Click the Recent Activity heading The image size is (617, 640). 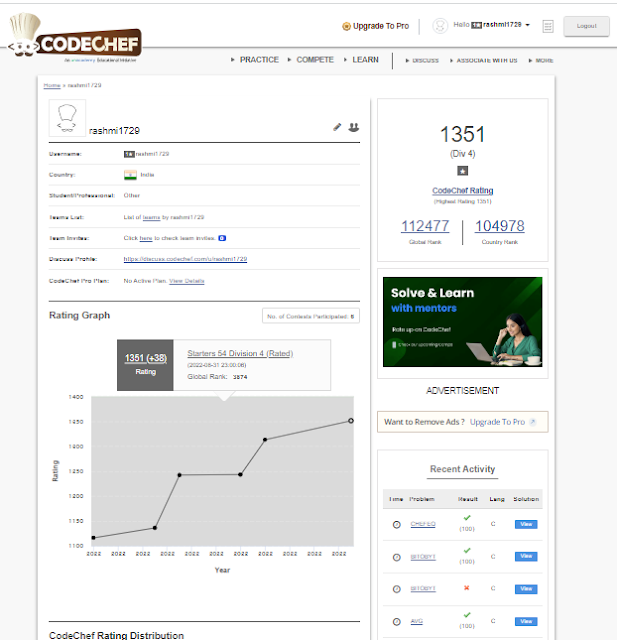tap(462, 469)
